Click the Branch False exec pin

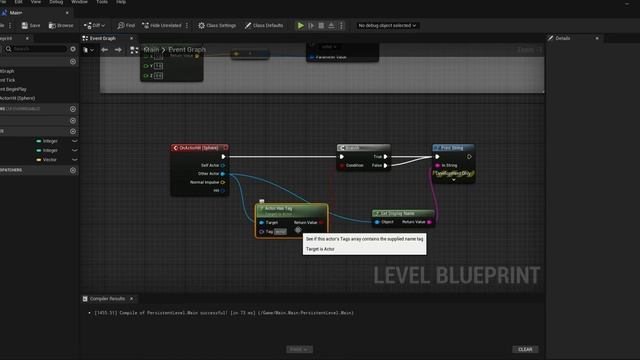[x=385, y=165]
